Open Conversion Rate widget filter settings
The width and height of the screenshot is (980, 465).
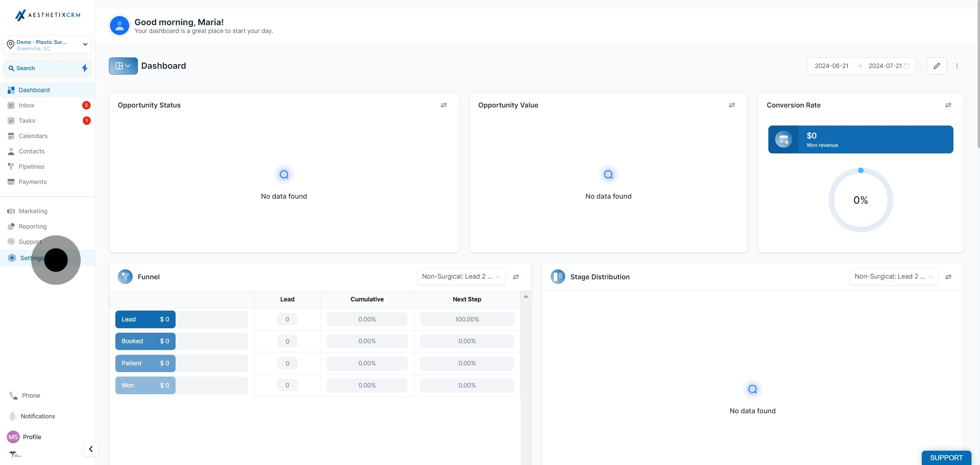coord(948,105)
